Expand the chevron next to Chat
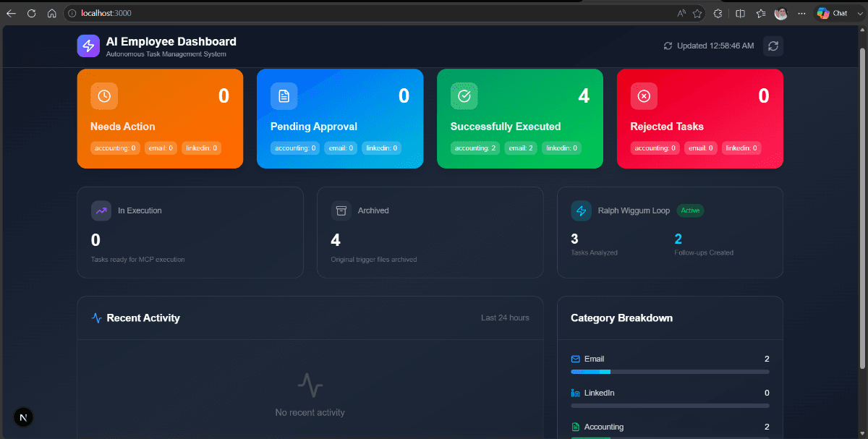 [x=859, y=13]
